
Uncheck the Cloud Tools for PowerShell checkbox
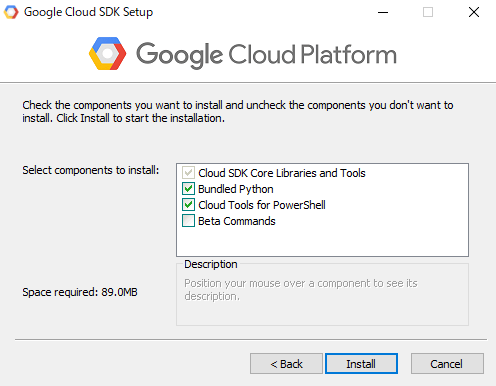coord(188,205)
